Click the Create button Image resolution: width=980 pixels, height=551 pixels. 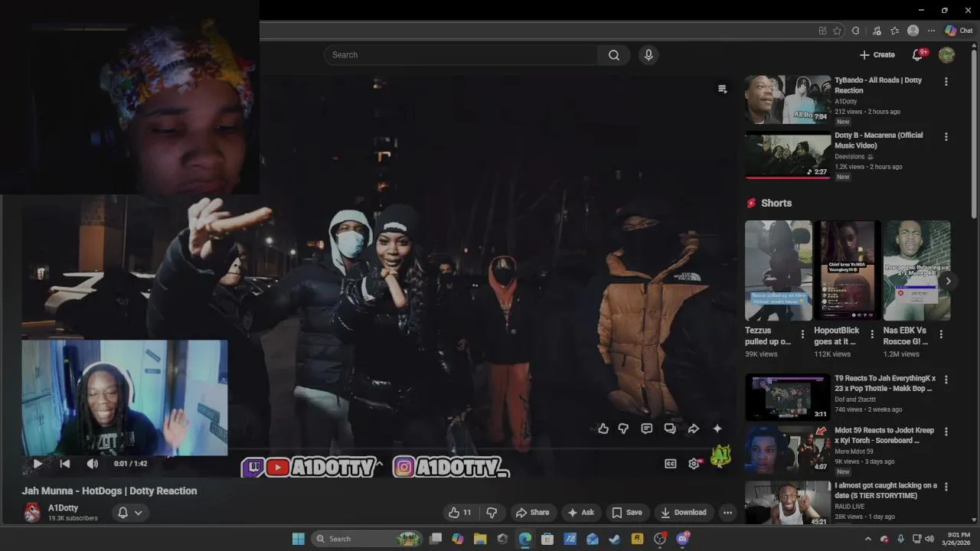[x=877, y=55]
